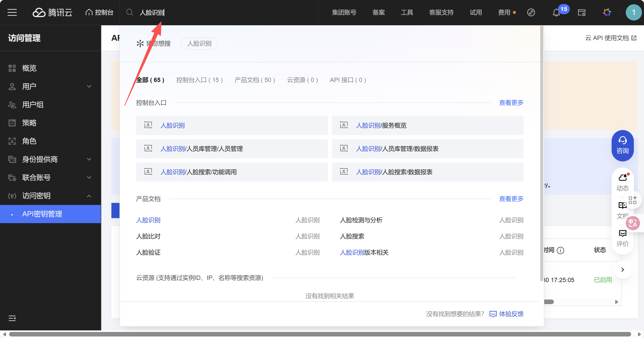Switch to 控制台入口 (15) tab
This screenshot has width=644, height=338.
pyautogui.click(x=199, y=80)
